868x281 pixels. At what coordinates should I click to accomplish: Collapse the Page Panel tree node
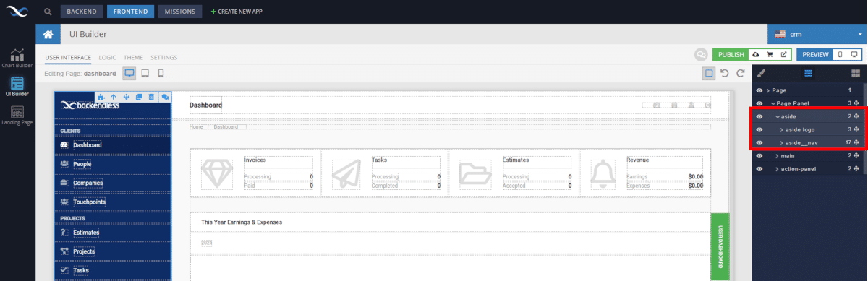pyautogui.click(x=773, y=103)
